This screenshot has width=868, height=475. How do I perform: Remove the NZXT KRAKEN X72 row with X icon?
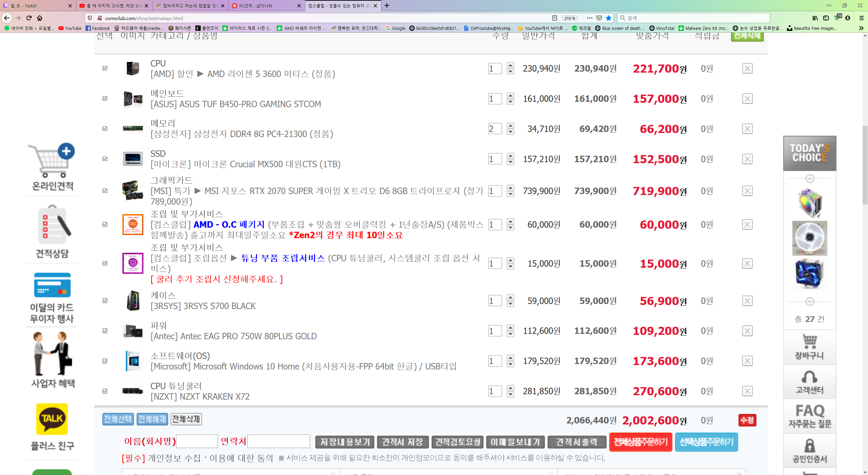[x=747, y=391]
